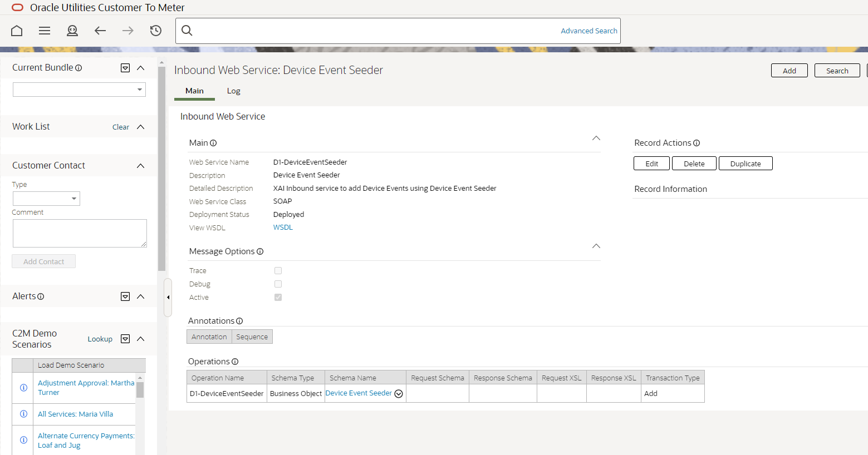The width and height of the screenshot is (868, 455).
Task: Open All Services: Maria Villa scenario
Action: pos(75,414)
